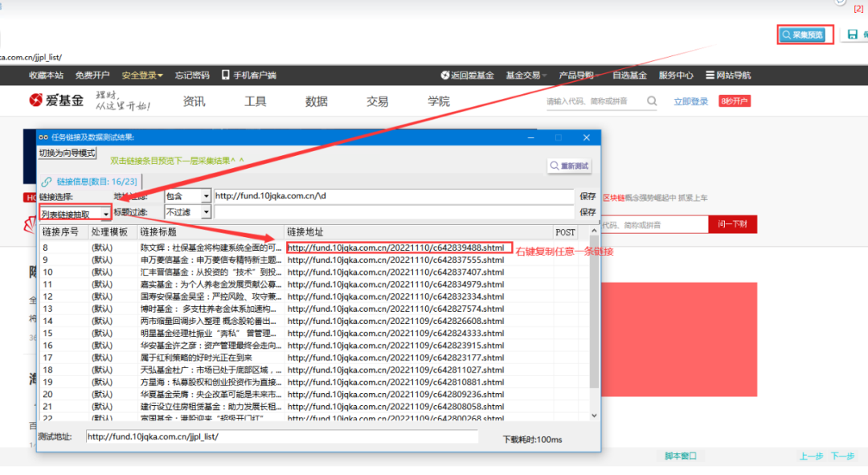Open the 交易 navigation tab
Viewport: 868px width, 475px height.
(x=378, y=101)
